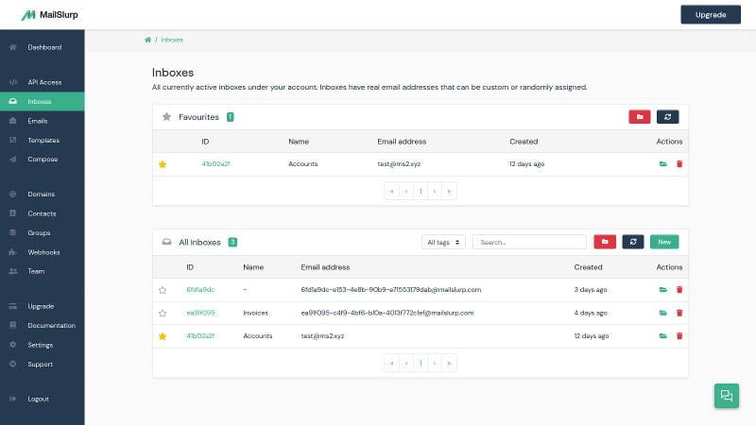This screenshot has width=756, height=425.
Task: Unfavourite the Accounts inbox in All Inboxes
Action: pos(162,336)
